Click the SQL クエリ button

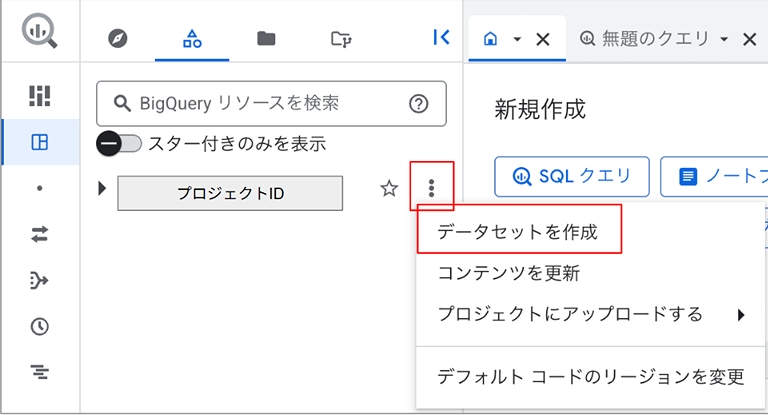click(x=572, y=176)
